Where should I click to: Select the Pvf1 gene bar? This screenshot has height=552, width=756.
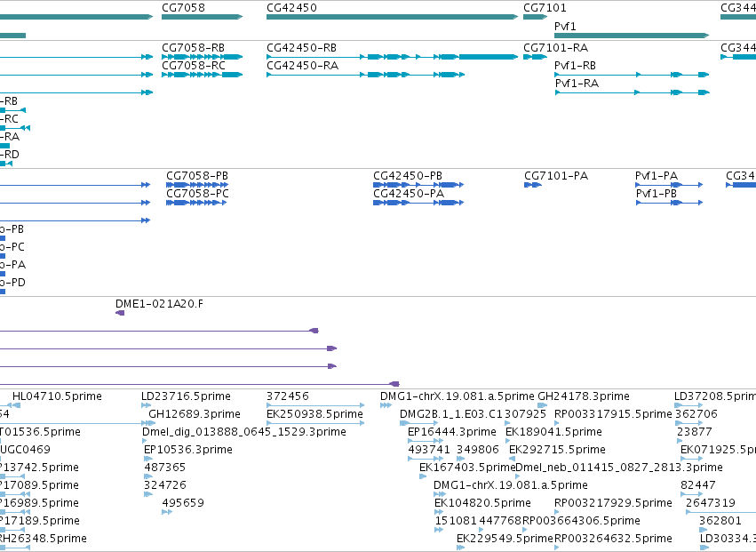click(632, 36)
